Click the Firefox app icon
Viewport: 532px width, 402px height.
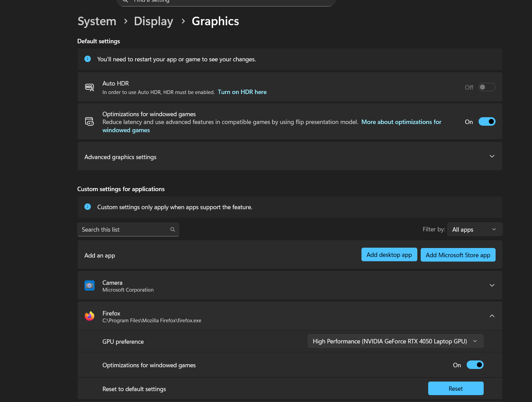(90, 316)
